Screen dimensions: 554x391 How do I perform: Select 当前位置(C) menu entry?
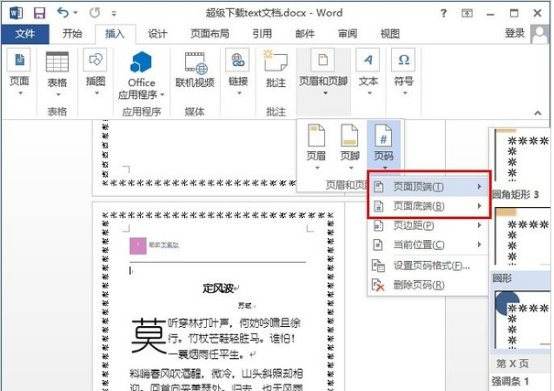click(429, 244)
